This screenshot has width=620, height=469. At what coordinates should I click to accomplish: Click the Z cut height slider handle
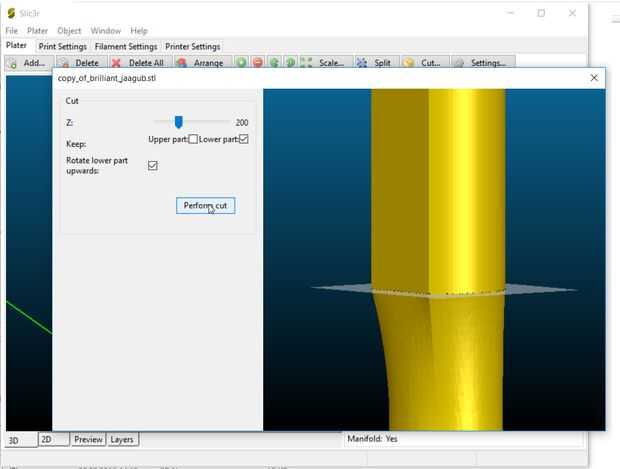178,122
